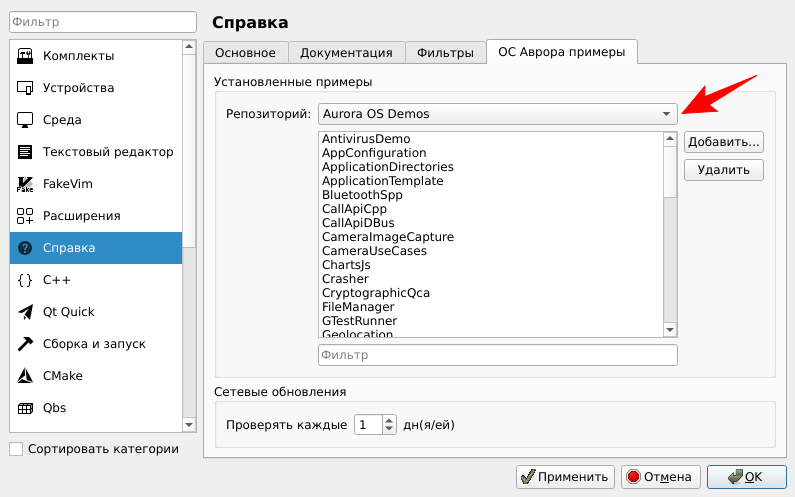
Task: Select CameraUseCases example
Action: [374, 251]
